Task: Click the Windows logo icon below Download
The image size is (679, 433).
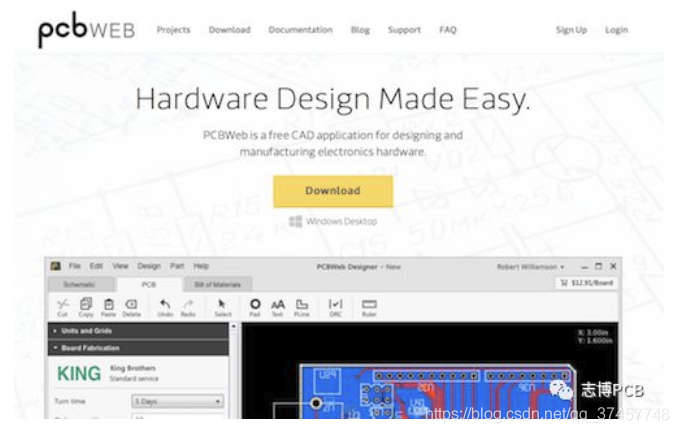Action: (x=295, y=221)
